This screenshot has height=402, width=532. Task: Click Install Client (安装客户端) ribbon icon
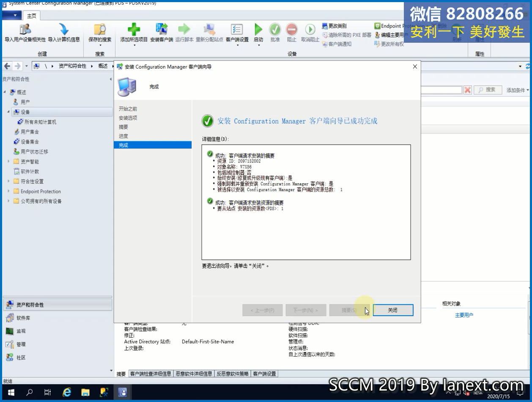tap(162, 30)
